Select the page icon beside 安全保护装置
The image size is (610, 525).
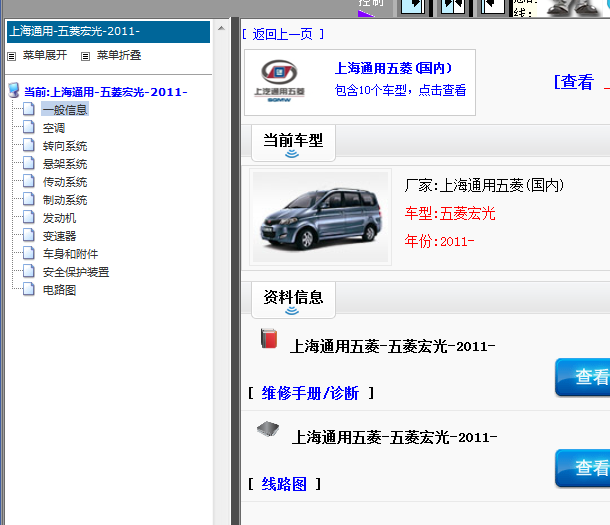click(28, 271)
